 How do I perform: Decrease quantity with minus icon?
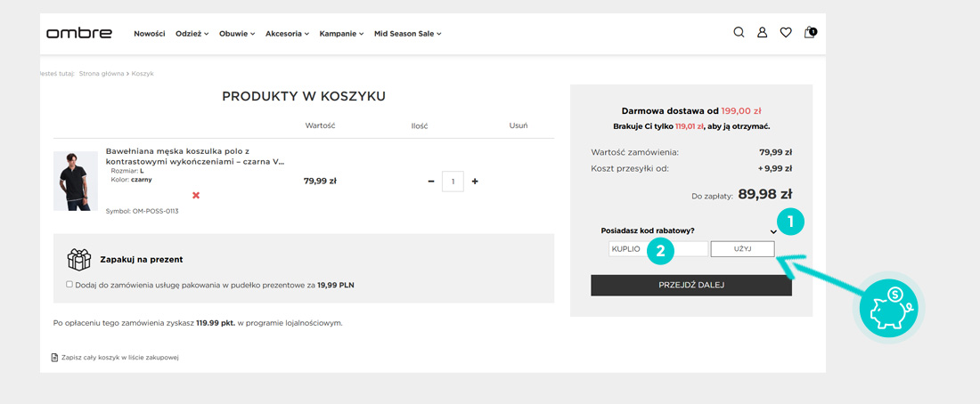tap(431, 182)
